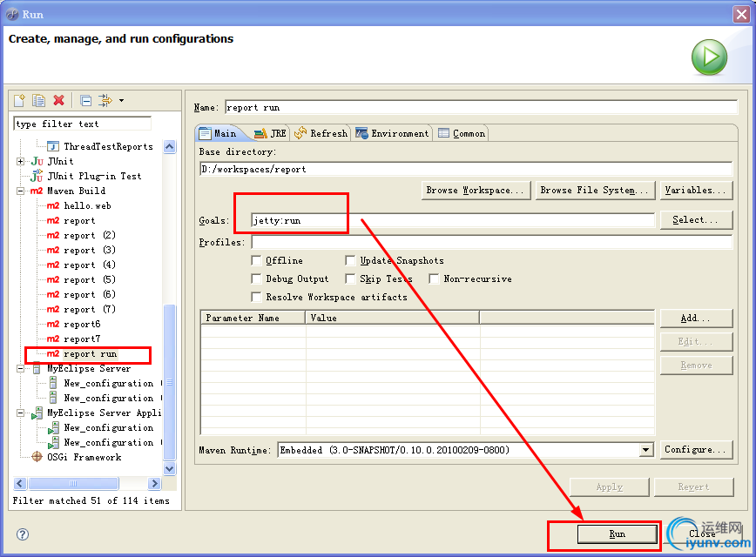The width and height of the screenshot is (756, 557).
Task: Collapse the MyEclipse Server node
Action: (x=20, y=369)
